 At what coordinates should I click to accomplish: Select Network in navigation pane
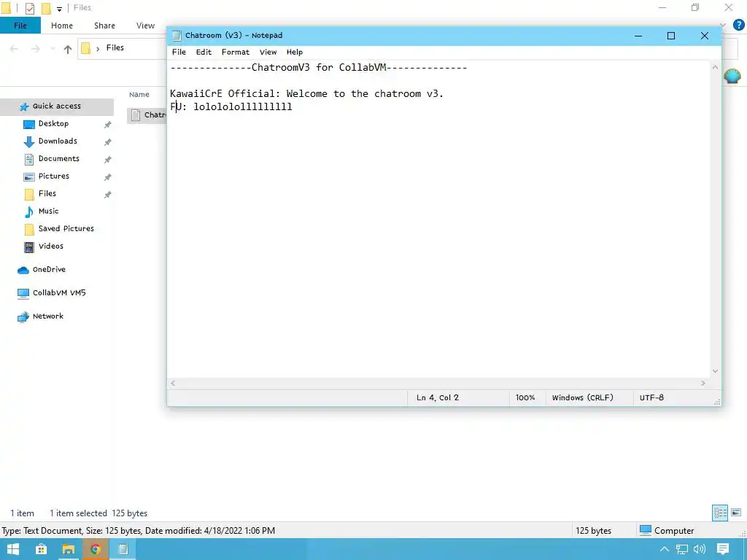coord(47,316)
